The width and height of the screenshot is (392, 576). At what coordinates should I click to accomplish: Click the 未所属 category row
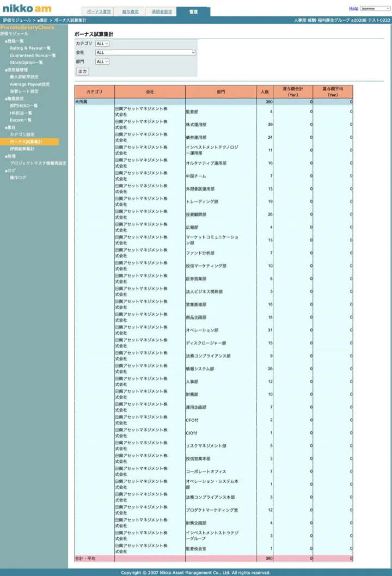(x=213, y=102)
